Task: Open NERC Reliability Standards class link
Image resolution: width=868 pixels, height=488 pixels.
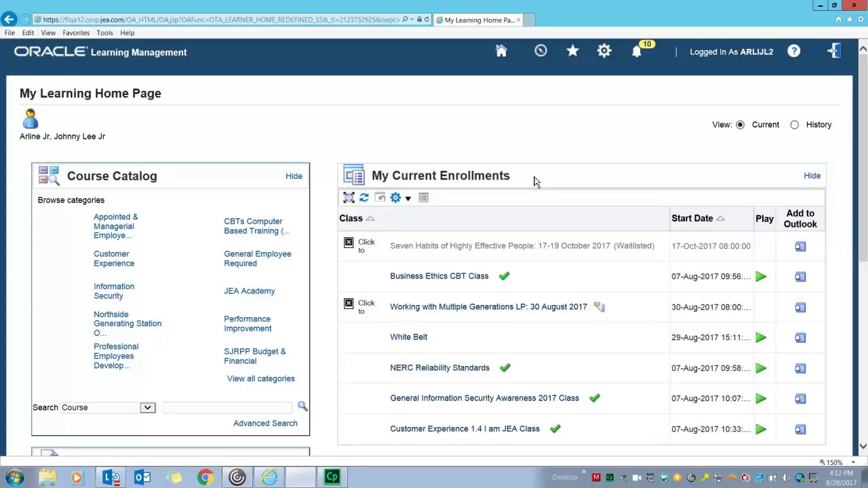Action: (439, 367)
